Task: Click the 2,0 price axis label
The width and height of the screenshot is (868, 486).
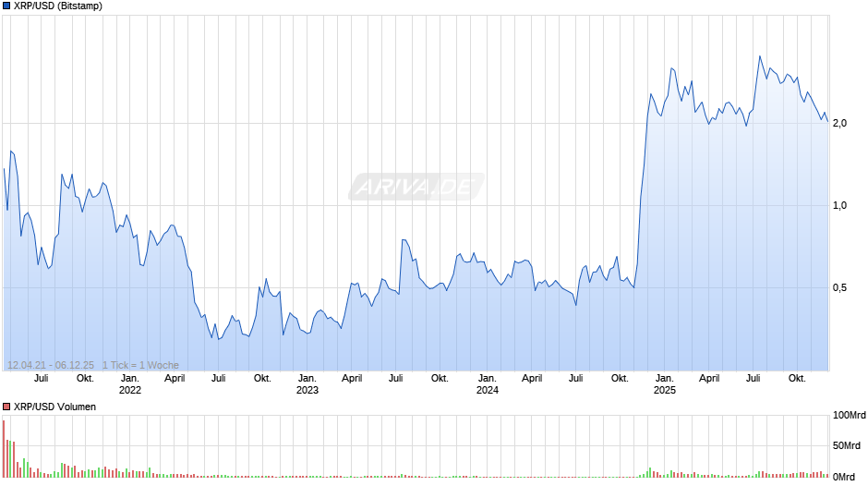Action: click(x=839, y=123)
